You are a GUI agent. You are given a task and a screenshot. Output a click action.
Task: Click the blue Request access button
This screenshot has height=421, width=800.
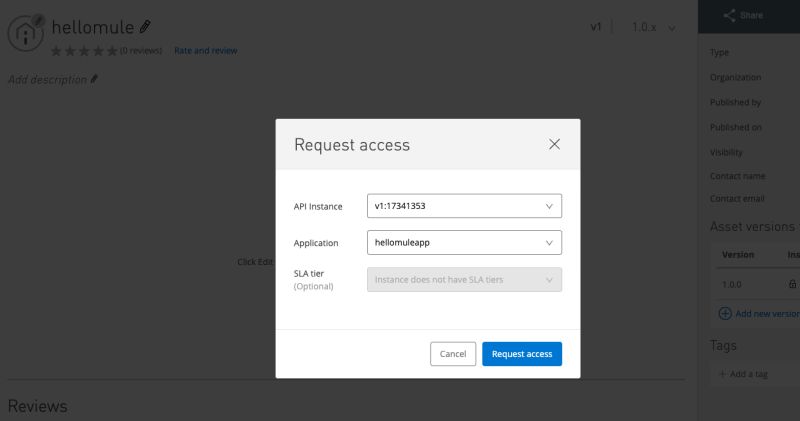pos(522,354)
